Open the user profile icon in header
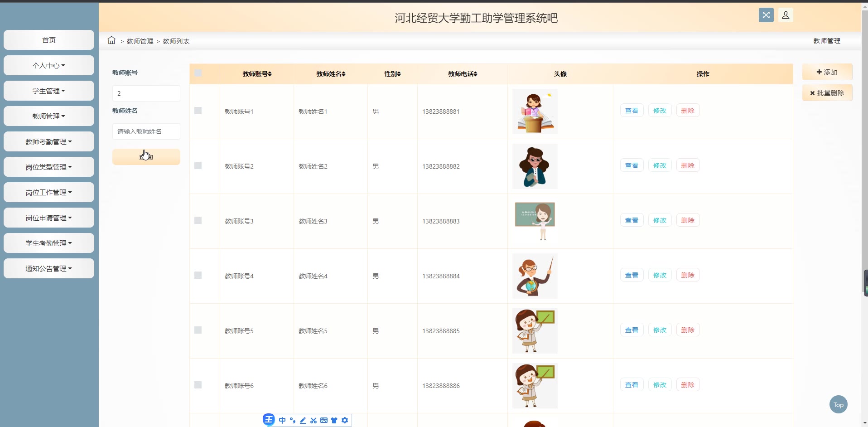Image resolution: width=868 pixels, height=427 pixels. click(x=786, y=15)
